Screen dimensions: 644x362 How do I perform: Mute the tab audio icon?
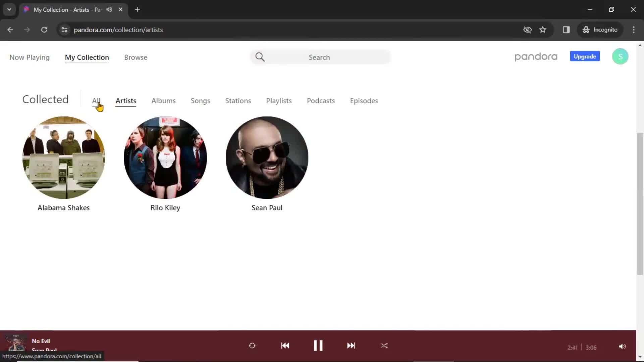[109, 10]
